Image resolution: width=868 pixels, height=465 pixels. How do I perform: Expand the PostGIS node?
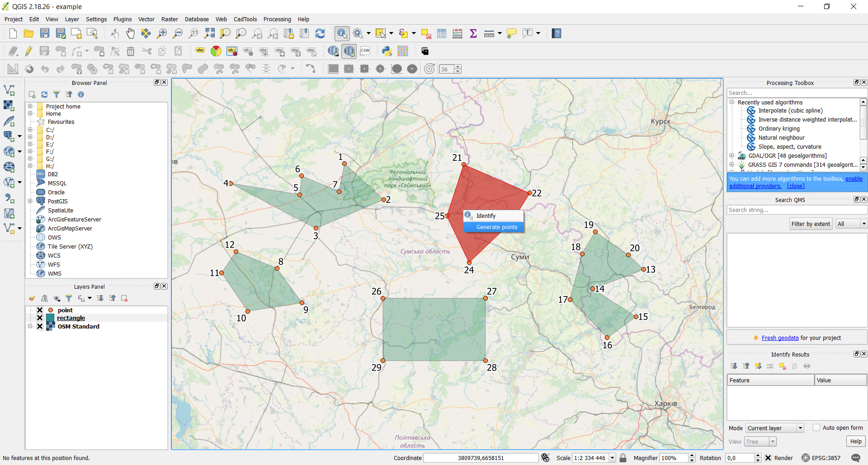click(30, 201)
